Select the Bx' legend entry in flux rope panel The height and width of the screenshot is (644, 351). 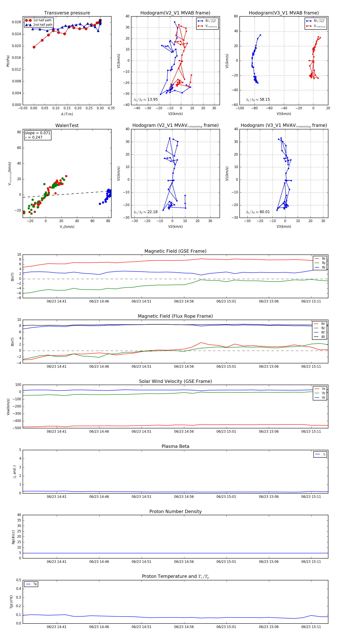320,324
